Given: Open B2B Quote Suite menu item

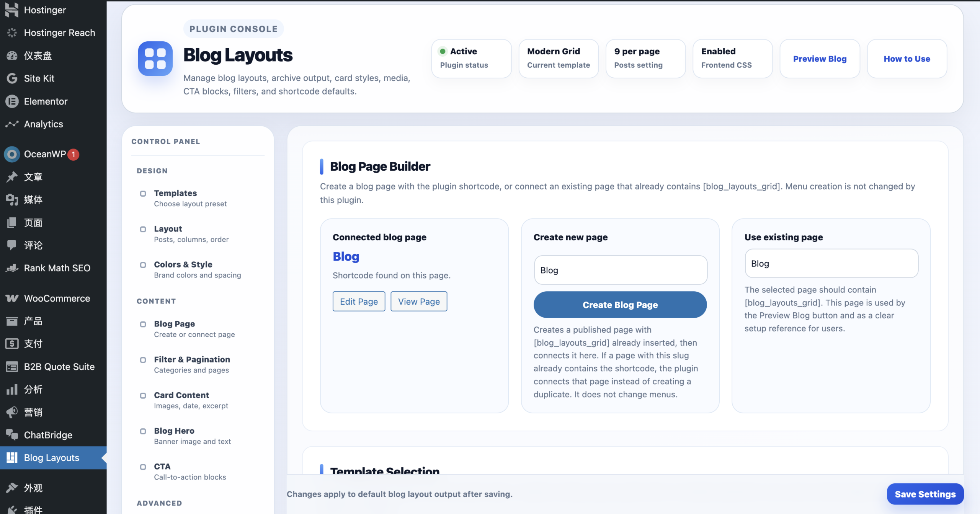Looking at the screenshot, I should click(x=53, y=367).
